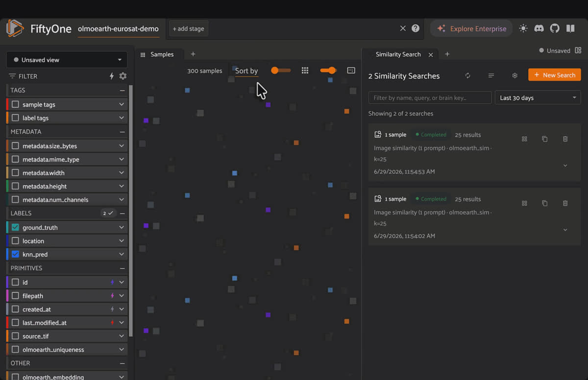Check the metadata.width field checkbox
This screenshot has height=380, width=588.
pyautogui.click(x=15, y=173)
